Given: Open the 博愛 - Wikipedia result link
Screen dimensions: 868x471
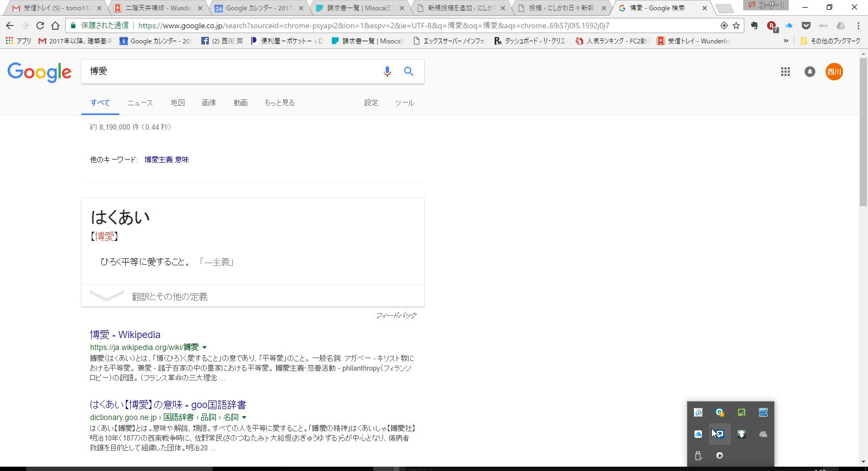Looking at the screenshot, I should tap(125, 335).
